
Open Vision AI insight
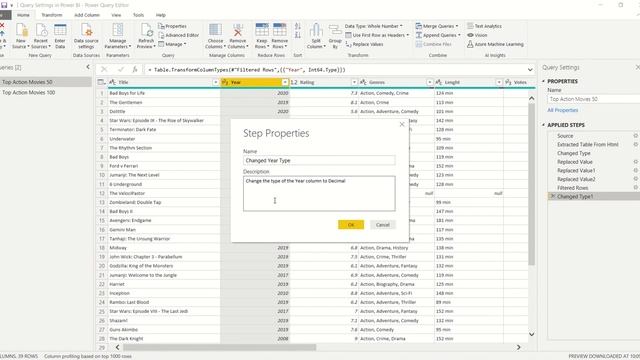pos(477,35)
